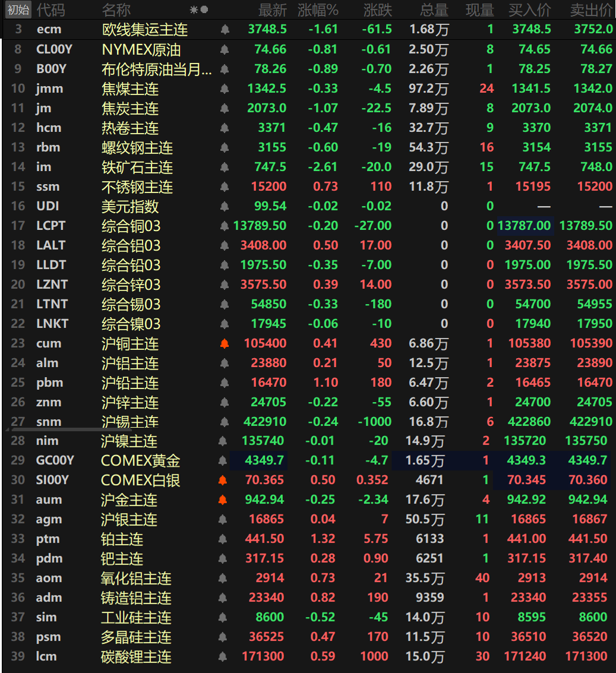The height and width of the screenshot is (673, 616).
Task: Select code SI00Y in the list
Action: [x=52, y=479]
